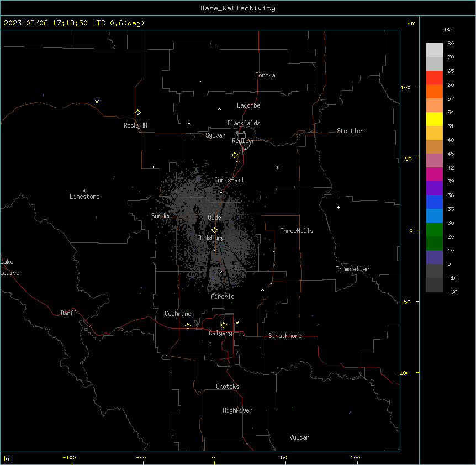Click the Airdrie label
Viewport: 476px width, 465px height.
coord(223,297)
